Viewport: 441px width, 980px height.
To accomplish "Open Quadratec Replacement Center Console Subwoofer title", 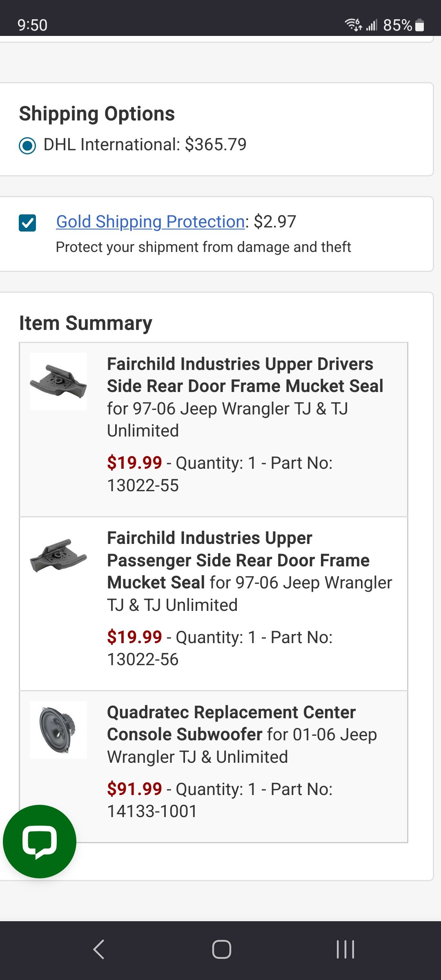I will 232,723.
